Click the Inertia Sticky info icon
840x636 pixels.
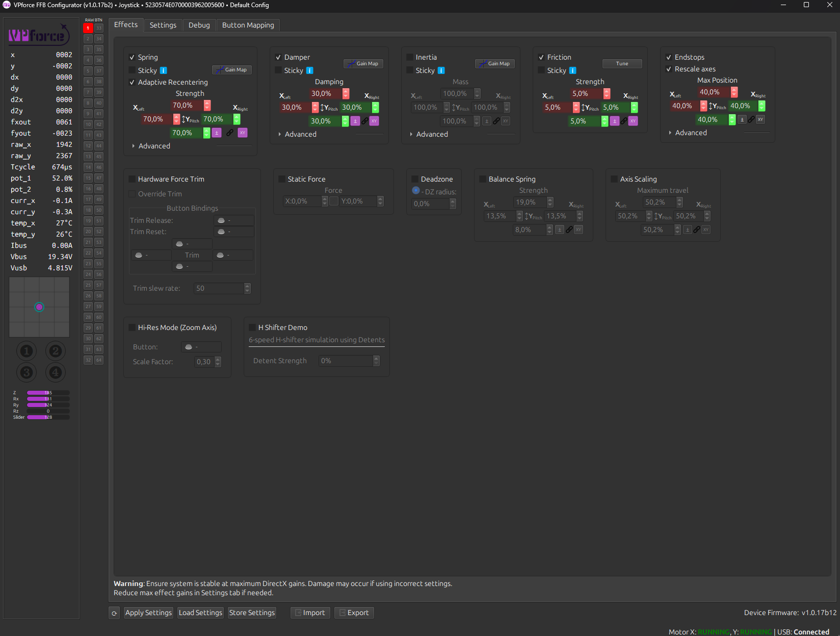441,70
